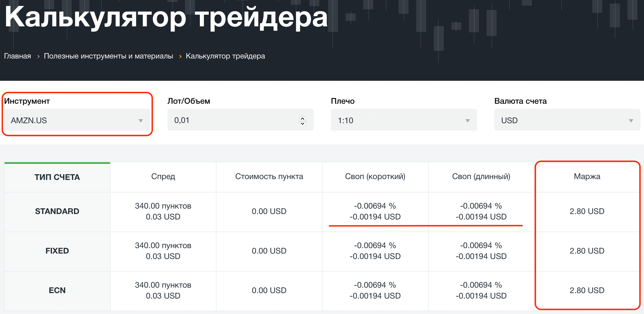Click the ТИП СЧЕТА table header

click(x=57, y=177)
